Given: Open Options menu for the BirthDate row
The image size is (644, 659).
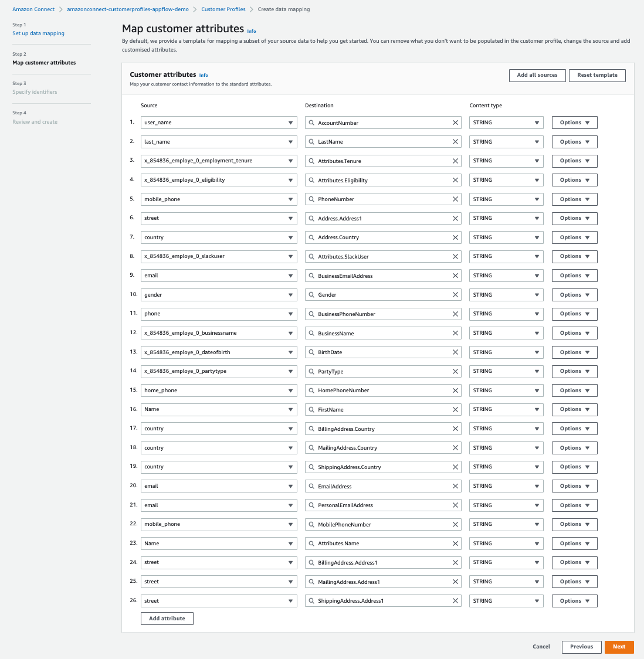Looking at the screenshot, I should 574,352.
